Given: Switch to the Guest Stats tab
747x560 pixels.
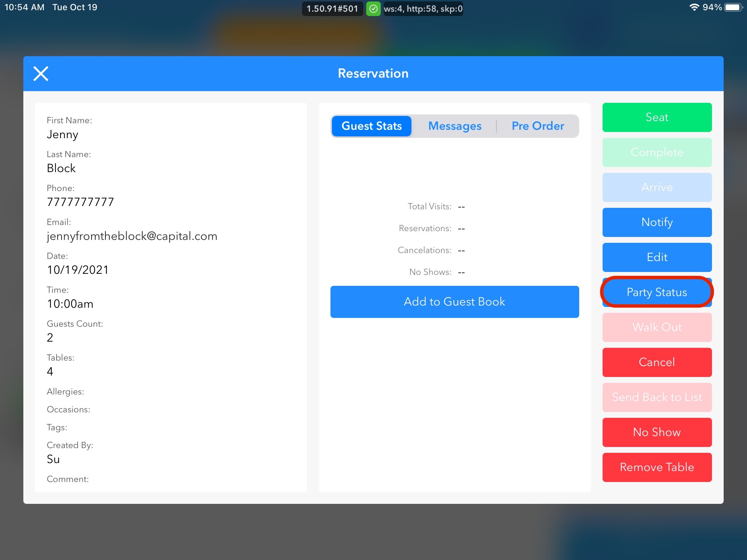Looking at the screenshot, I should coord(371,126).
